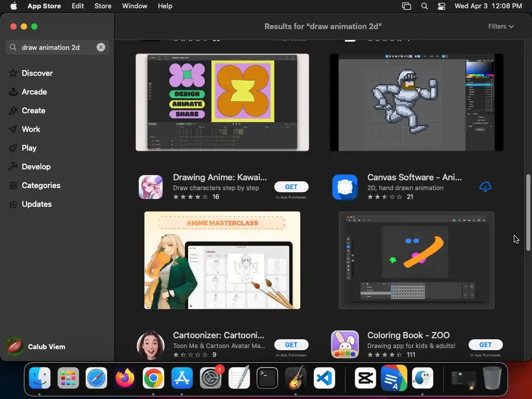532x399 pixels.
Task: Click App Store icon in Dock
Action: (x=182, y=378)
